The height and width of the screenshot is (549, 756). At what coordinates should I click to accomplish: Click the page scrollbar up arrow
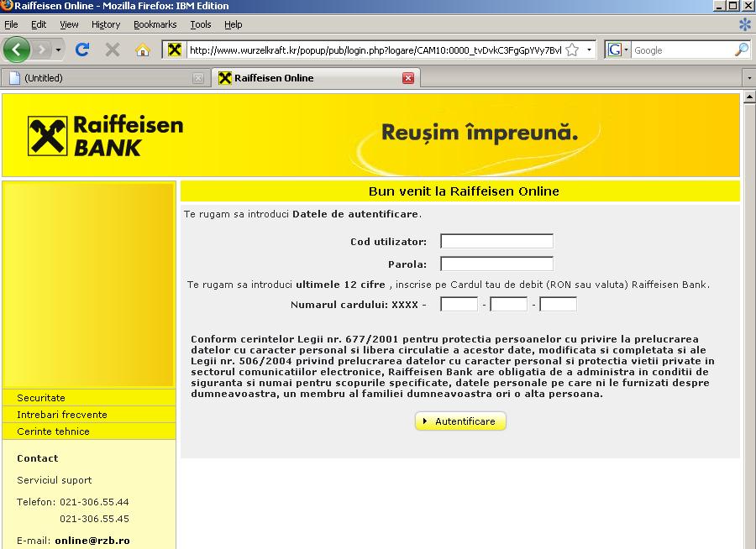tap(749, 97)
